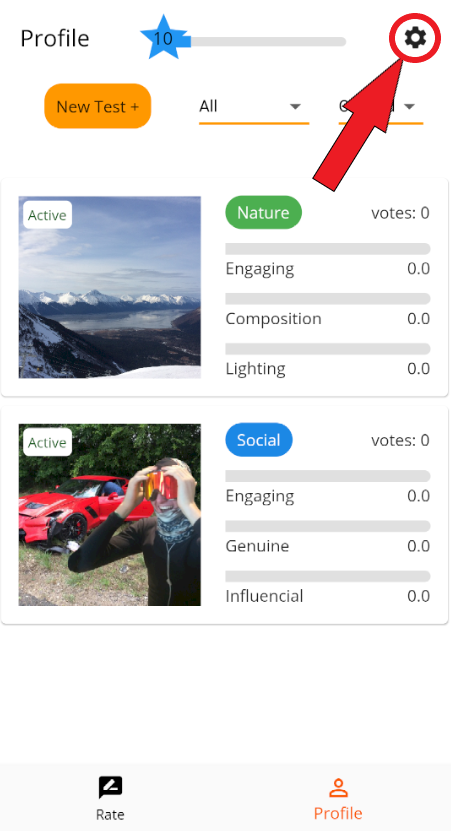This screenshot has width=451, height=831.
Task: Click the Nature card's Engaging score bar
Action: (328, 249)
